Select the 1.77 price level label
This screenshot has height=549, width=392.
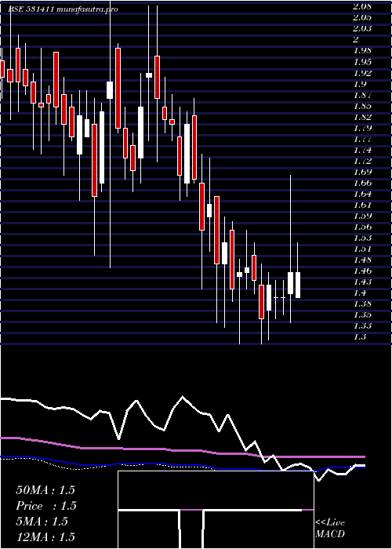pyautogui.click(x=362, y=139)
